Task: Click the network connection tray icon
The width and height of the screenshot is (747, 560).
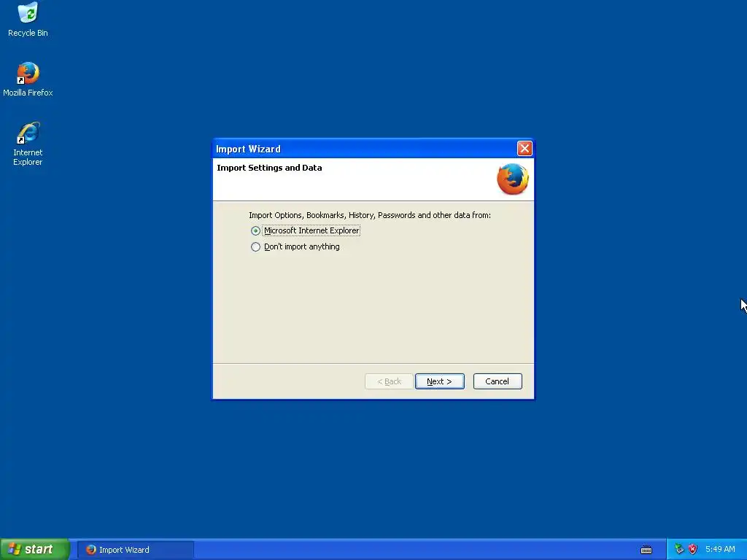Action: point(679,549)
